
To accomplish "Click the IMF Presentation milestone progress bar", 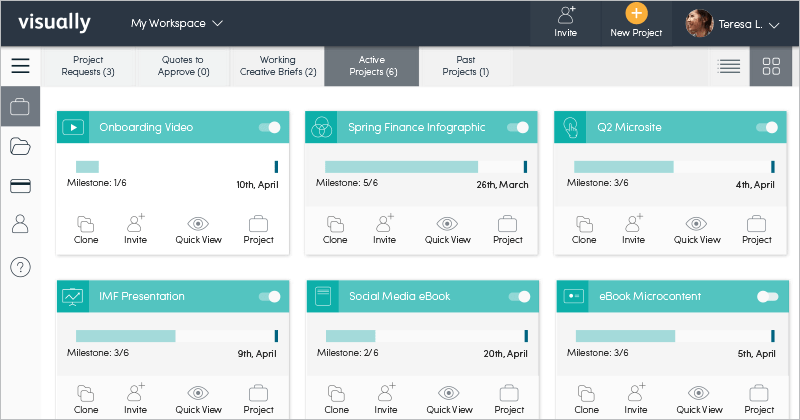I will coord(176,336).
